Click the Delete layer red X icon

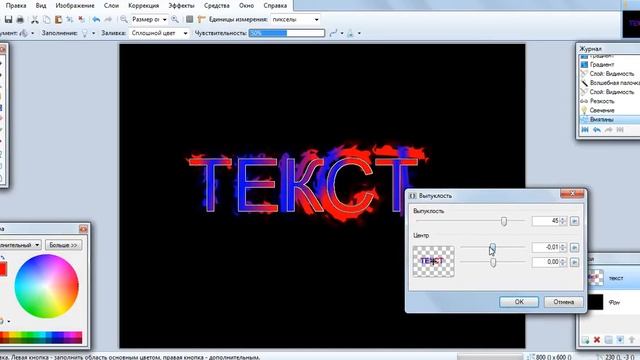[x=597, y=340]
